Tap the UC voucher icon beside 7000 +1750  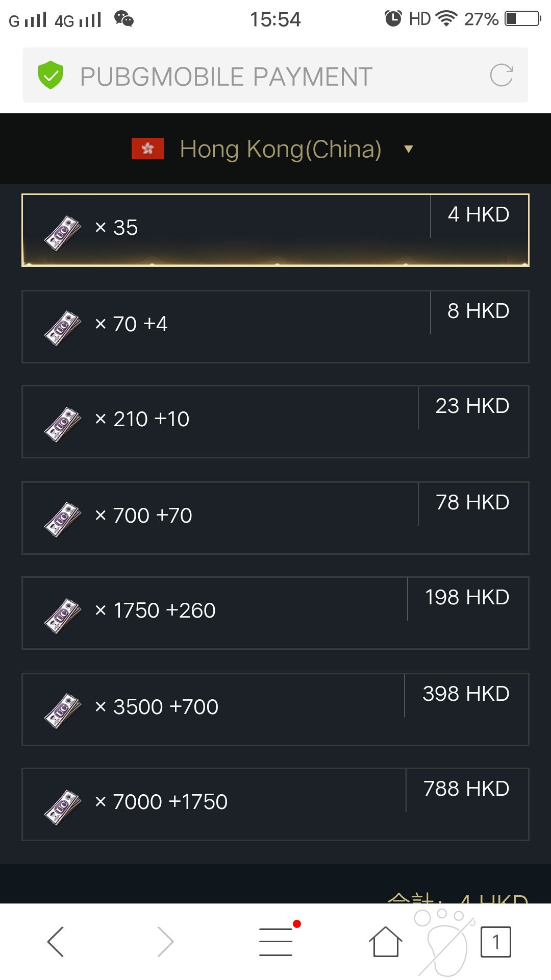(x=63, y=807)
